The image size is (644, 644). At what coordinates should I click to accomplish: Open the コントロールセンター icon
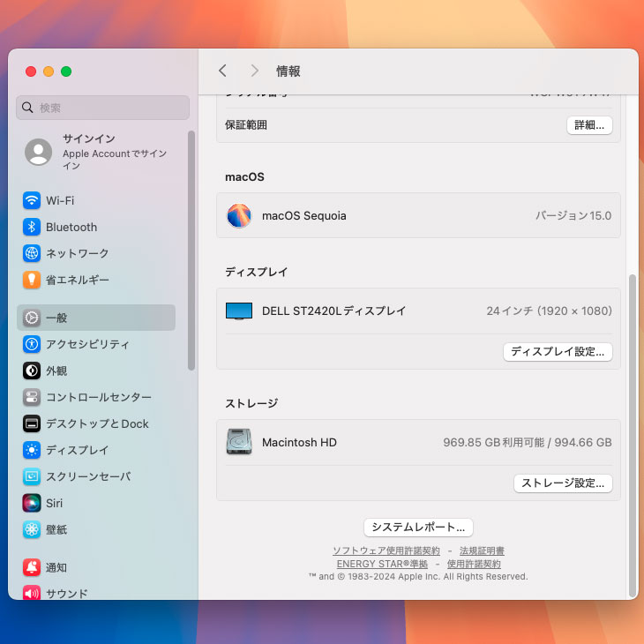pos(32,397)
